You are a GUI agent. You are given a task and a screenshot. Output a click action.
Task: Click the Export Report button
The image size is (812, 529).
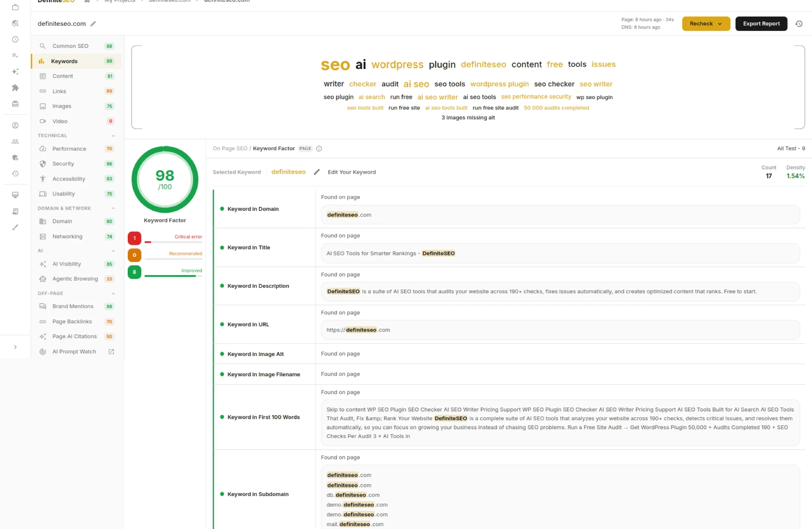click(x=761, y=24)
